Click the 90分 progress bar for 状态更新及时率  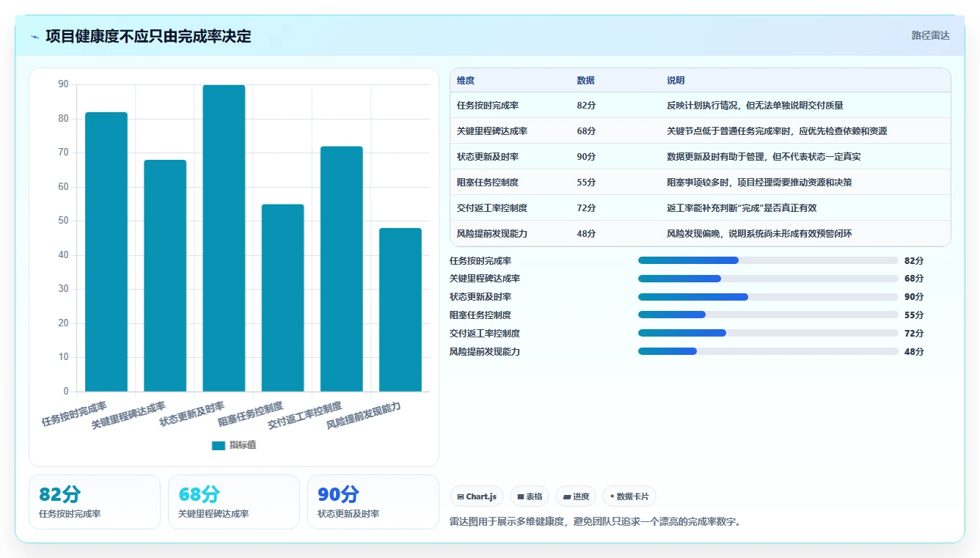tap(768, 297)
